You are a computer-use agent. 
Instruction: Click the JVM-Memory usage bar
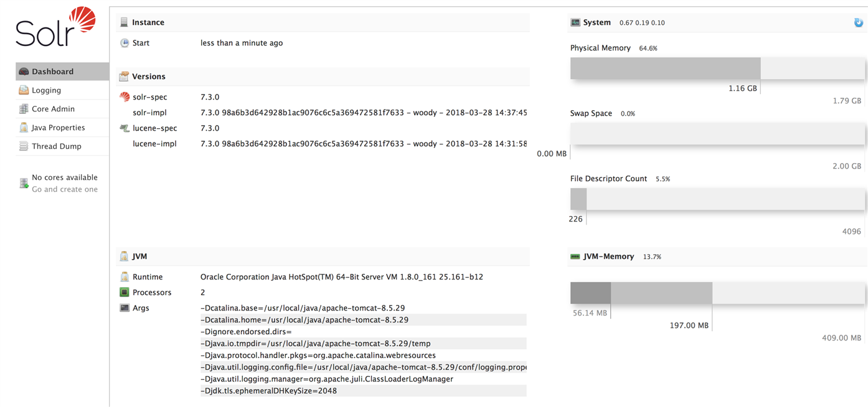(718, 293)
